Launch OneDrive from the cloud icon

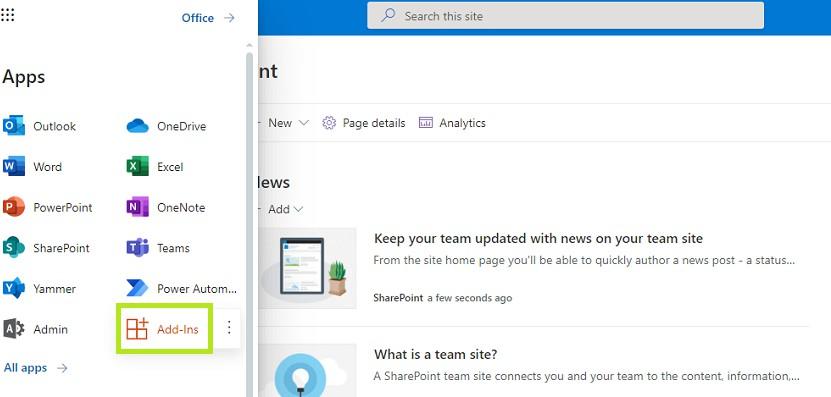pyautogui.click(x=137, y=126)
